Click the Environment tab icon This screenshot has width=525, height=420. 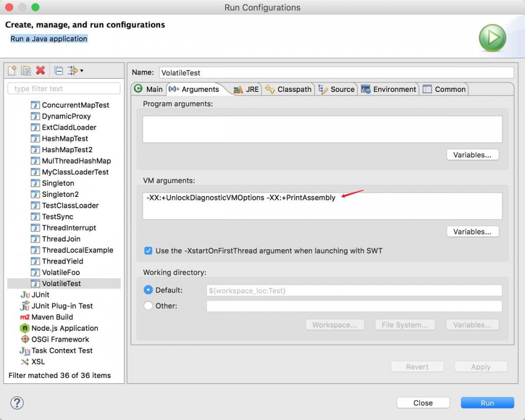365,89
